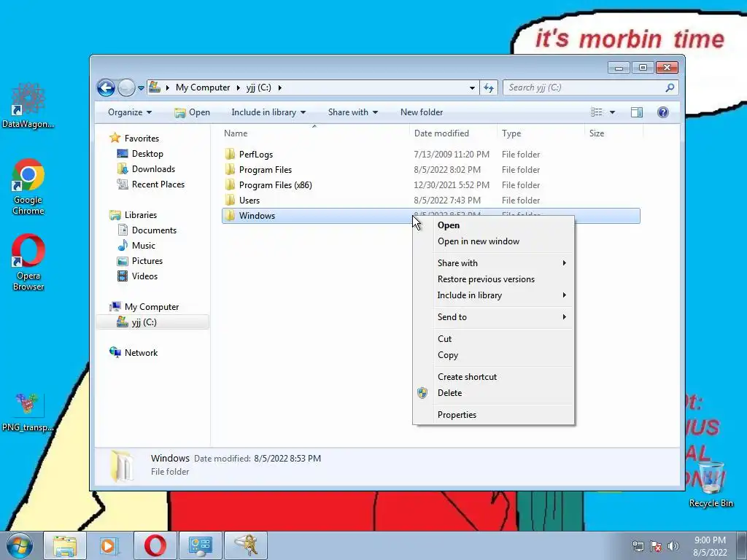Select Libraries in navigation pane
The width and height of the screenshot is (747, 560).
pos(141,215)
